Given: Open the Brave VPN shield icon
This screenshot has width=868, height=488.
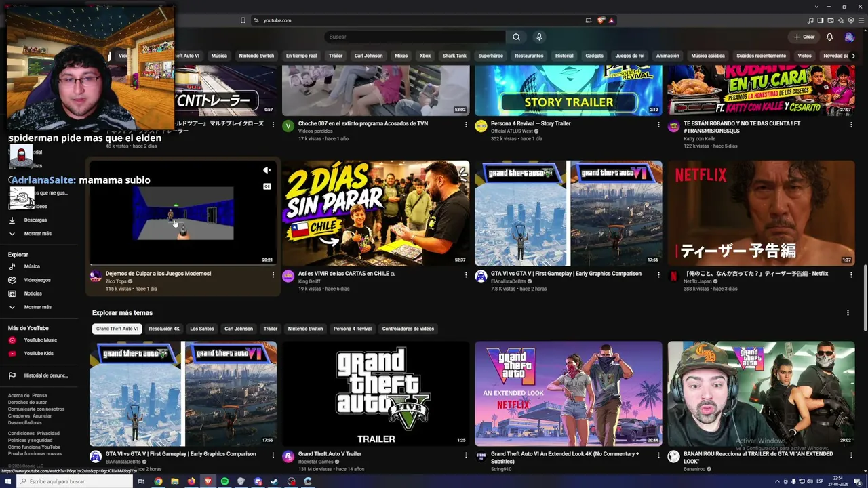Looking at the screenshot, I should [x=851, y=20].
